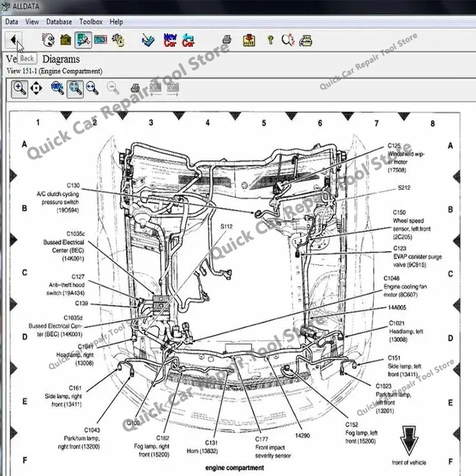Click the previous image camera icon

tap(155, 89)
